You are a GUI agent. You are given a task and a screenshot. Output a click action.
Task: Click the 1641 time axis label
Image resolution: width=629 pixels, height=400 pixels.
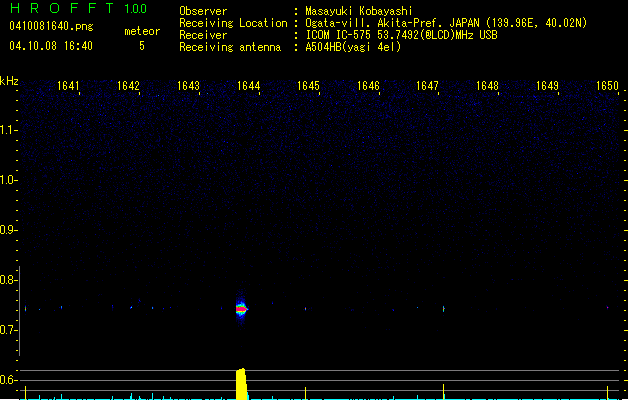pyautogui.click(x=68, y=86)
